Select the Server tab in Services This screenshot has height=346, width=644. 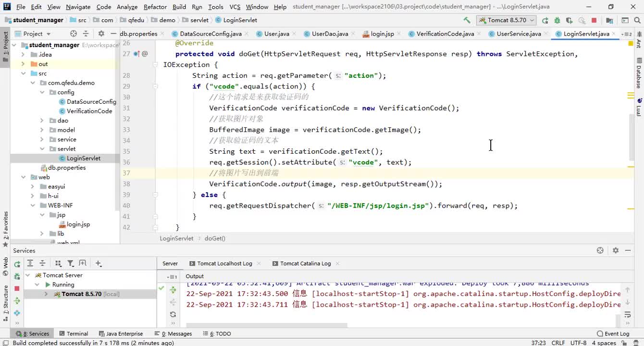coord(170,263)
